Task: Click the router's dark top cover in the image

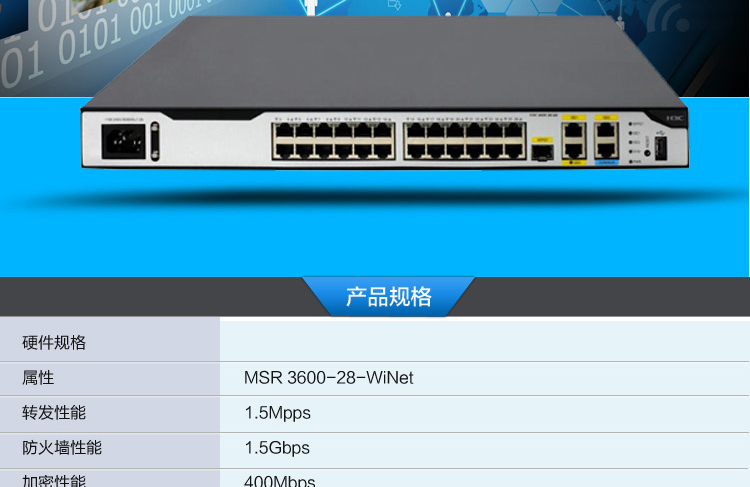Action: point(383,62)
